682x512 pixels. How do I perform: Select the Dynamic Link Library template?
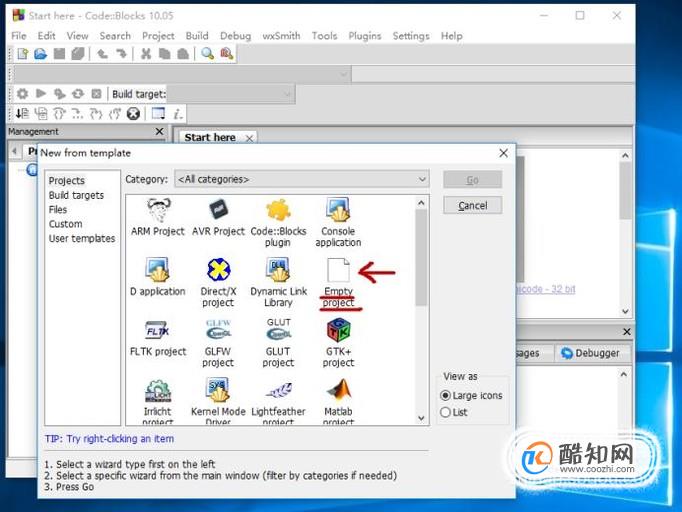point(278,282)
